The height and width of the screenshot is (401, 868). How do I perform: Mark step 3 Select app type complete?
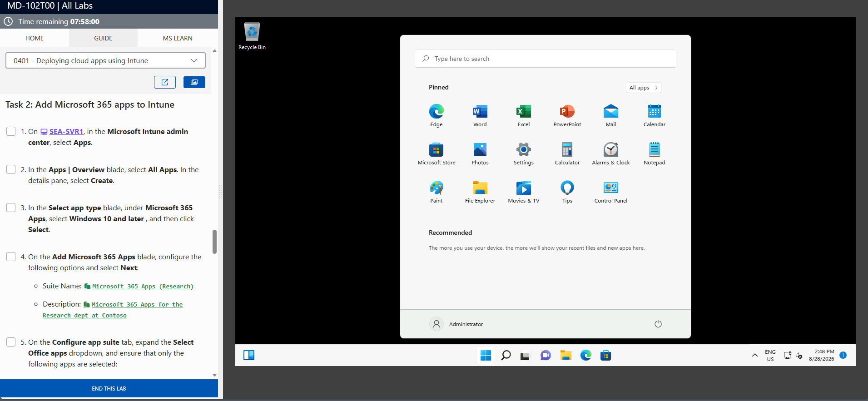point(11,208)
